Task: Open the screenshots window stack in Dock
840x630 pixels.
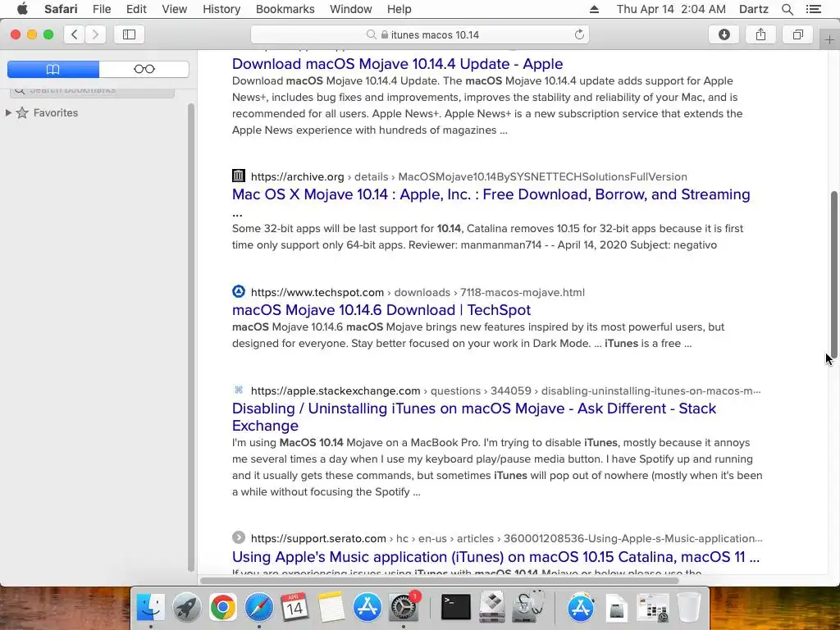Action: [x=652, y=608]
